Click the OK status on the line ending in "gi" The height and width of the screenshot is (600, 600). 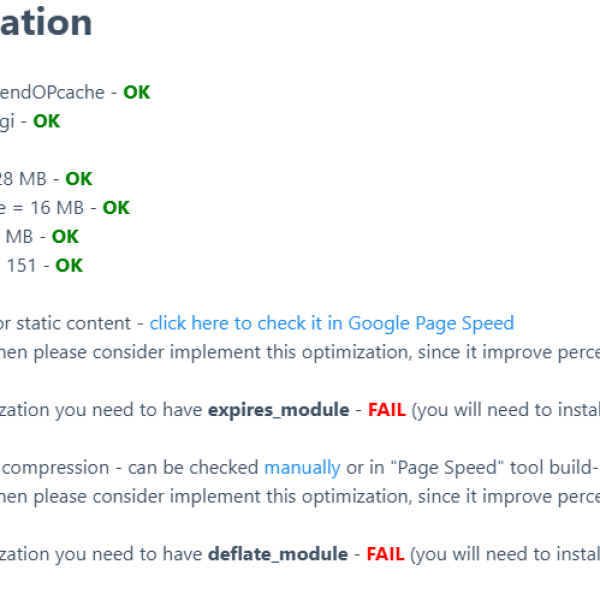(46, 121)
